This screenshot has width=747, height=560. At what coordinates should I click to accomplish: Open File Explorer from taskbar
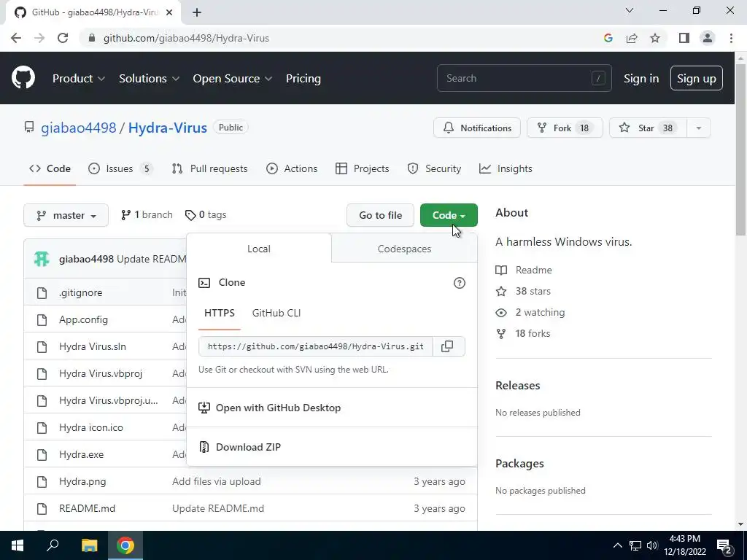89,545
